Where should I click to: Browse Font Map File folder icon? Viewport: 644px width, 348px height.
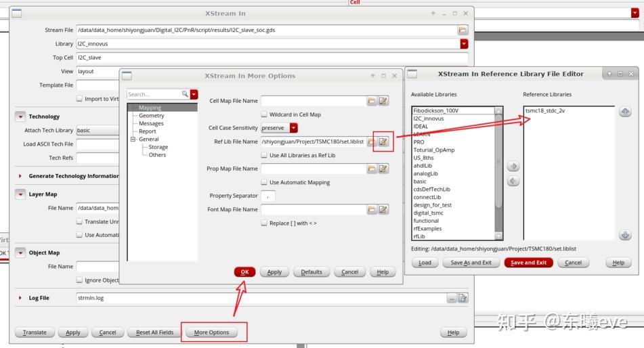[372, 209]
